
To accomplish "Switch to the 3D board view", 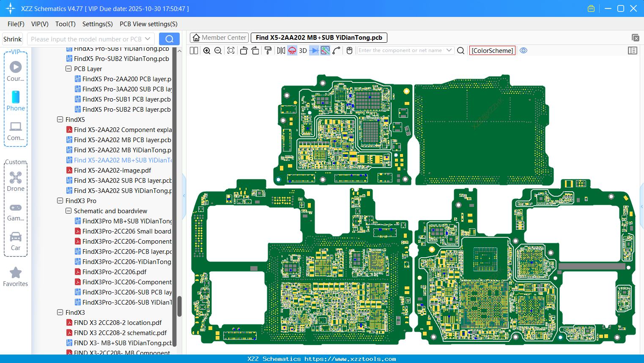I will [x=303, y=51].
